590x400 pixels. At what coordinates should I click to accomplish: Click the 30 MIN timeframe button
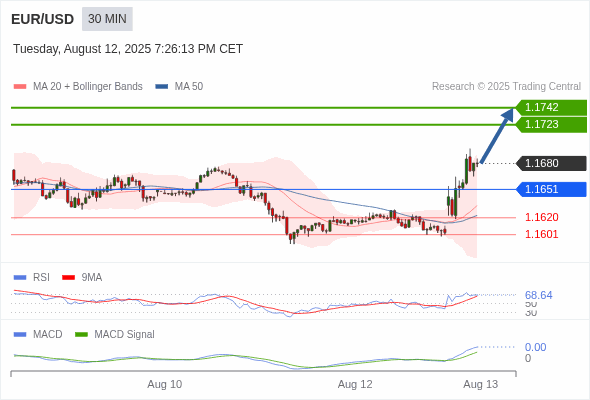click(107, 19)
